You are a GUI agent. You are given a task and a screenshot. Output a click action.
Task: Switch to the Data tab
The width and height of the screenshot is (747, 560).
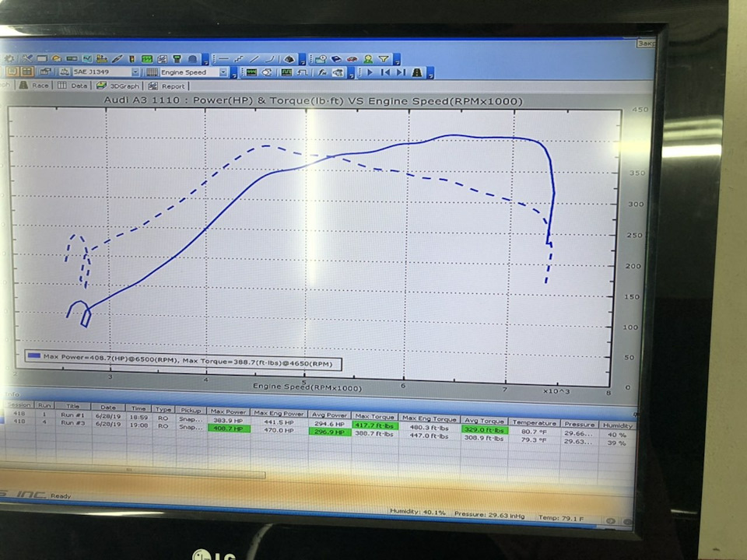pyautogui.click(x=73, y=86)
